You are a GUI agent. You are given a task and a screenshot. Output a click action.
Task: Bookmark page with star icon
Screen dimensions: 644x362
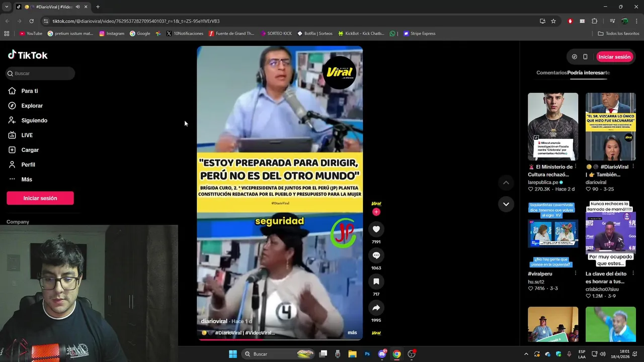click(x=553, y=21)
